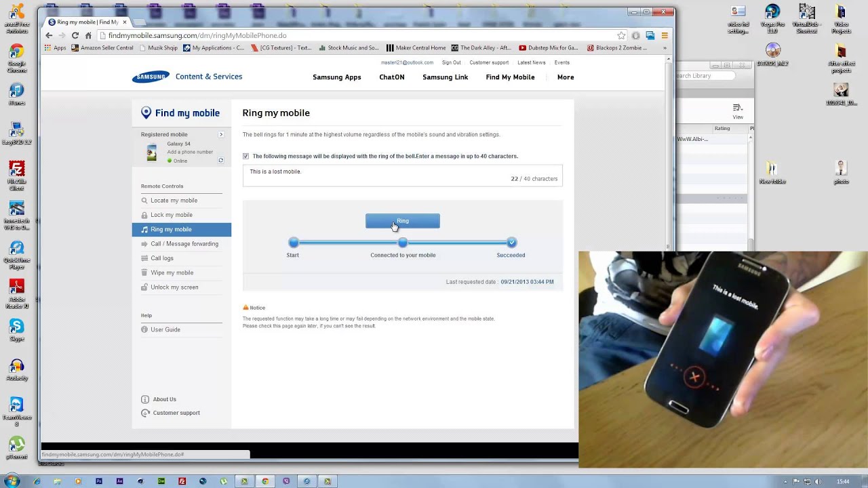Select Ring my mobile in sidebar

click(181, 230)
